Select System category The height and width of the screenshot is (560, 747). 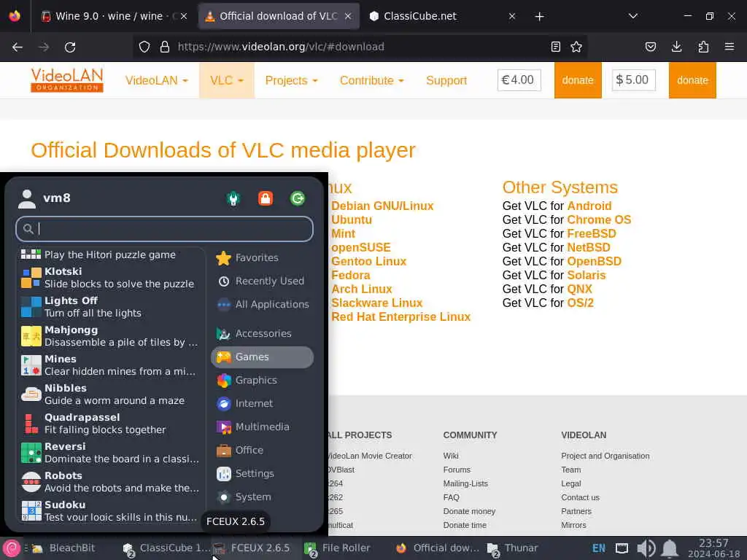(262, 497)
